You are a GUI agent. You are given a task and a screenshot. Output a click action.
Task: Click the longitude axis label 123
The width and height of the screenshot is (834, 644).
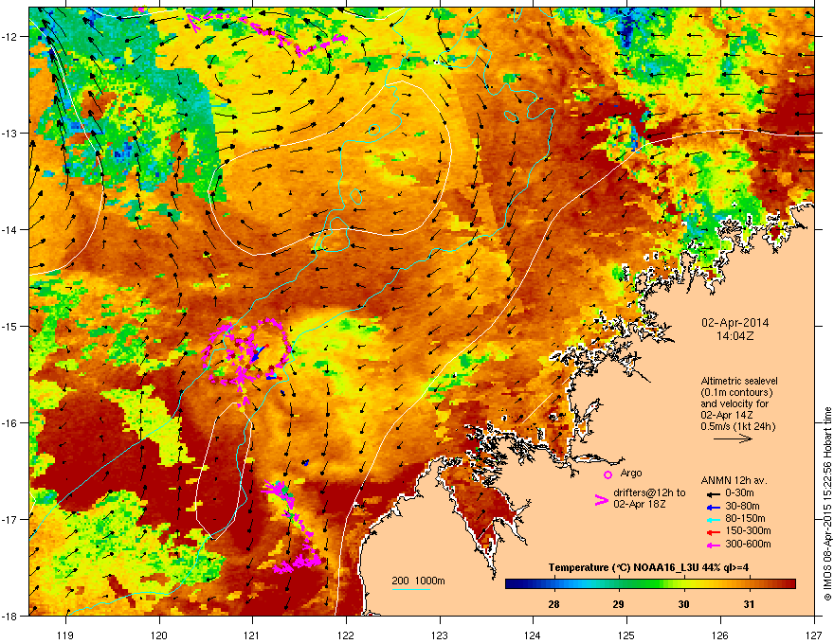pos(440,635)
